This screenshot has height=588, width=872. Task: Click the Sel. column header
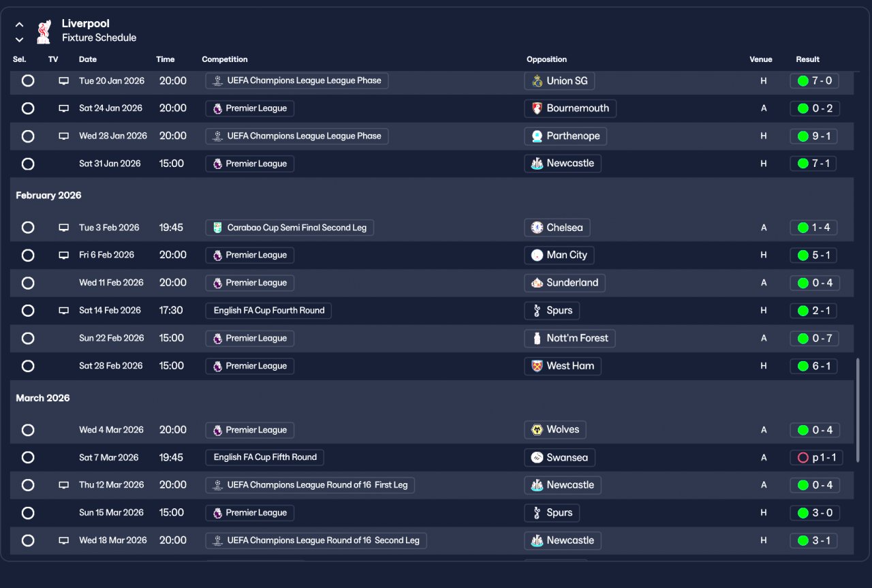[19, 59]
